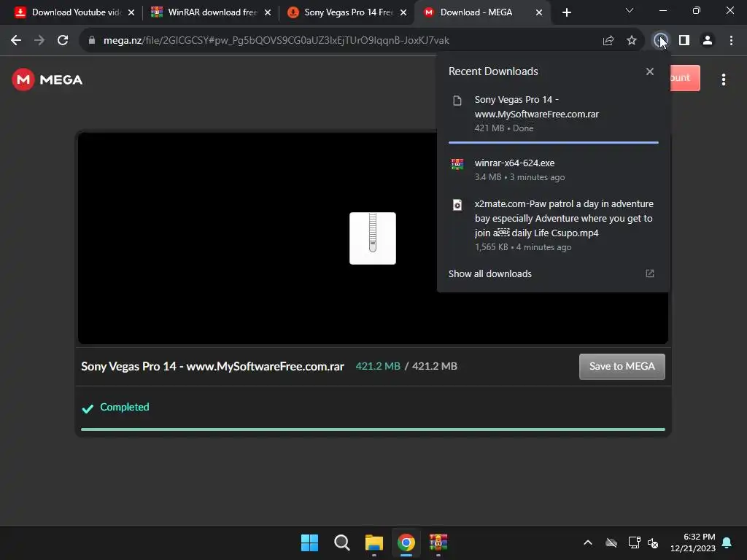Open the MEGA page three-dot menu
The height and width of the screenshot is (560, 747).
(x=724, y=79)
